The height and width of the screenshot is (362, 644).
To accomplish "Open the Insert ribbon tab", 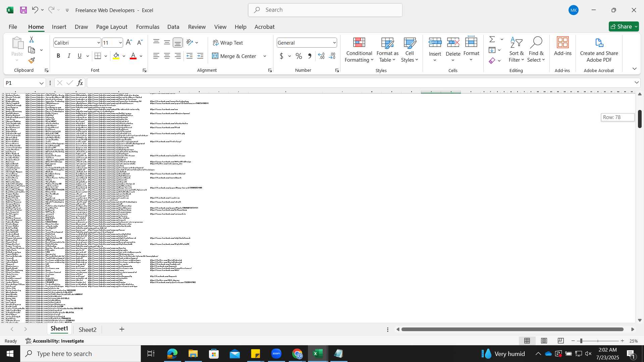I will [59, 27].
